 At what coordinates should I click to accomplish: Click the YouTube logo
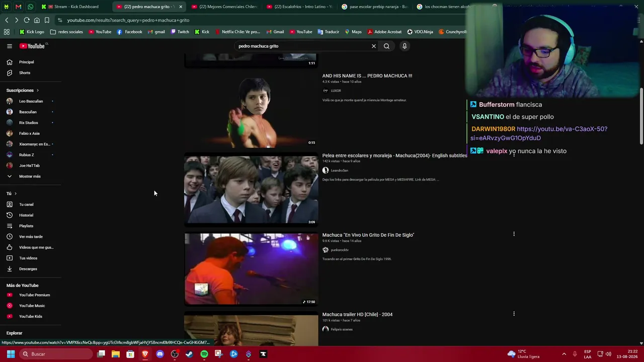(33, 46)
